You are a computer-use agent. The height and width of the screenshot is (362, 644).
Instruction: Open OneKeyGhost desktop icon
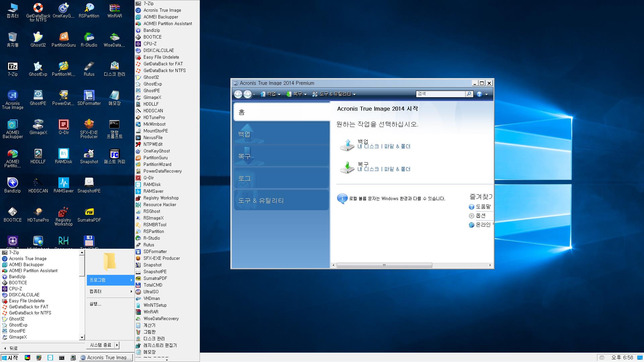tap(63, 10)
